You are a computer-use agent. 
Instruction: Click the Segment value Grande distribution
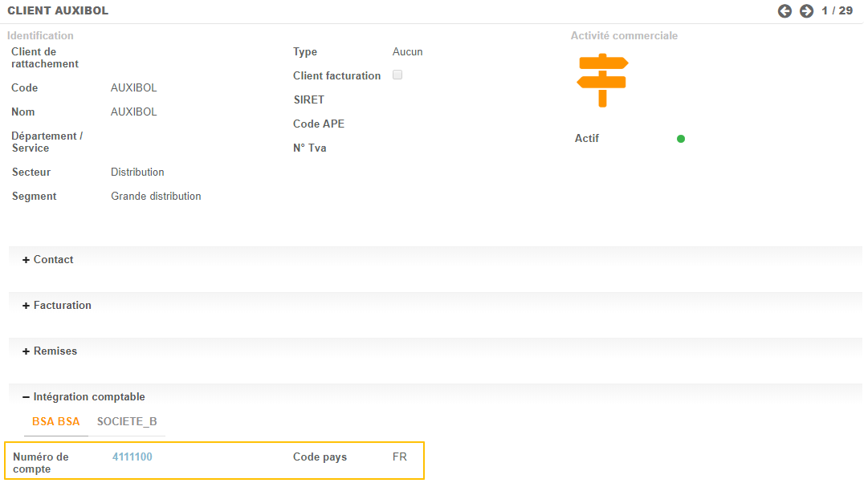click(x=156, y=197)
